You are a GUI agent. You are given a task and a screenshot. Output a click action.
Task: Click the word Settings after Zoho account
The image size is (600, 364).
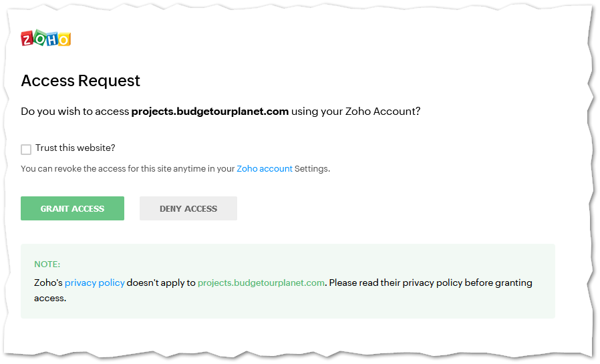click(312, 168)
